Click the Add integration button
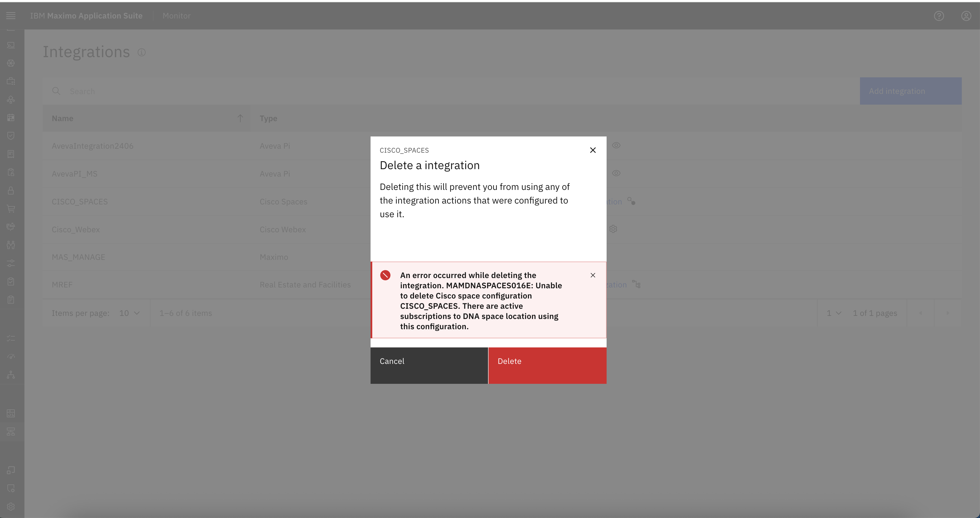 (x=911, y=91)
